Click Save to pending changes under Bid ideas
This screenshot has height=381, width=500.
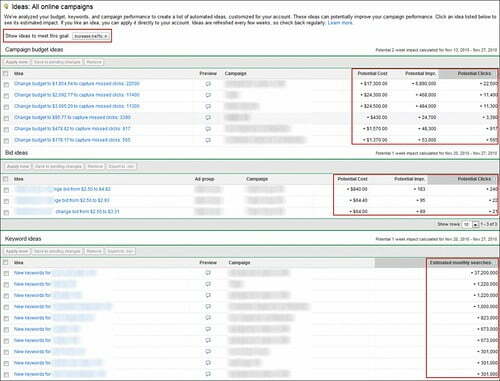[58, 166]
